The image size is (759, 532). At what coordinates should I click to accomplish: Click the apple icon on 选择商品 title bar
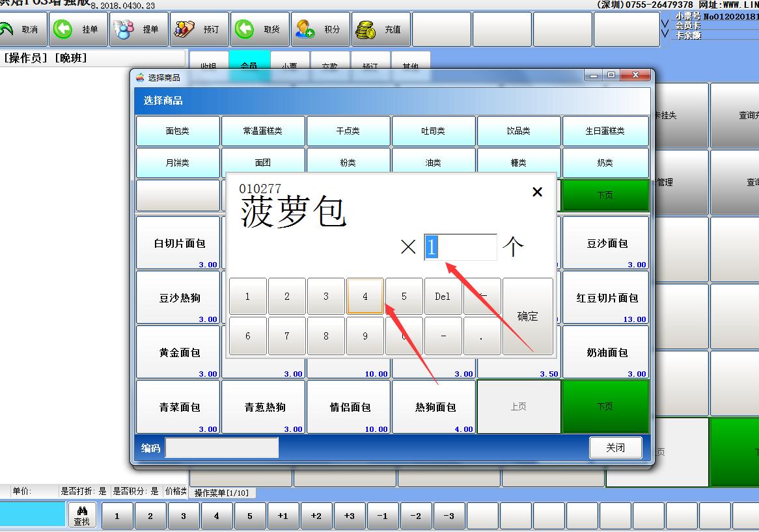coord(140,76)
